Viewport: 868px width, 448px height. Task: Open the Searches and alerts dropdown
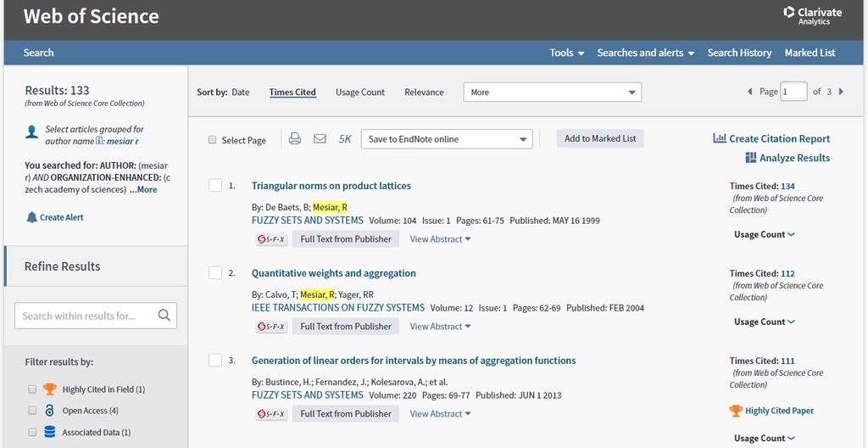point(645,53)
